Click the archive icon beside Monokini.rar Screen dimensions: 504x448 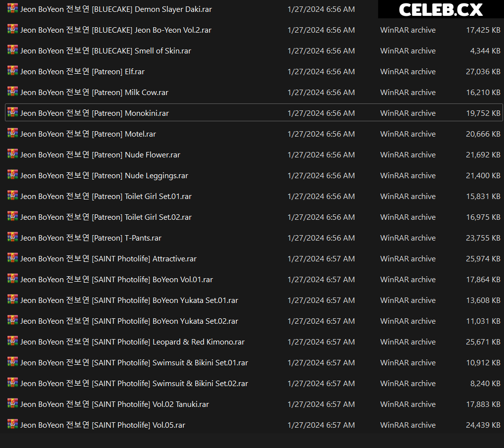pyautogui.click(x=12, y=112)
